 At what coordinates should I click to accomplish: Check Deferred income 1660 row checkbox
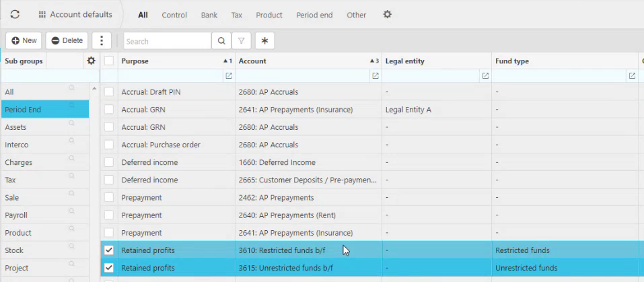[x=109, y=163]
